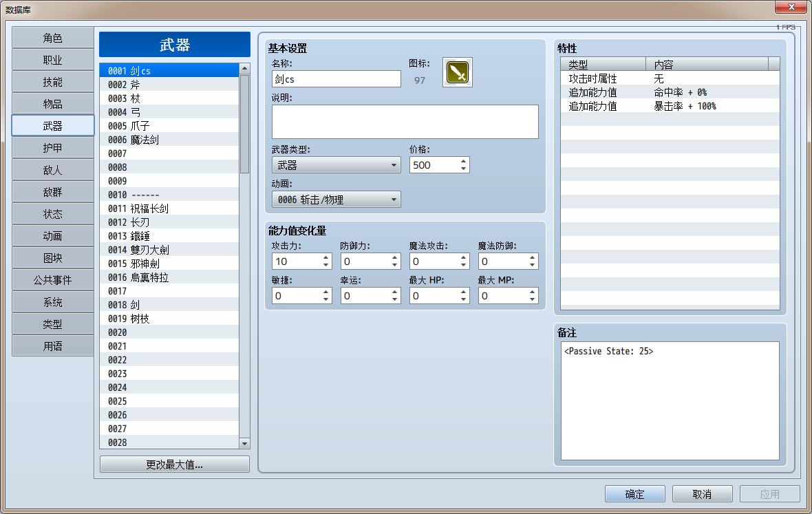This screenshot has height=514, width=812.
Task: Increase 最大 HP with the up arrow
Action: 464,292
